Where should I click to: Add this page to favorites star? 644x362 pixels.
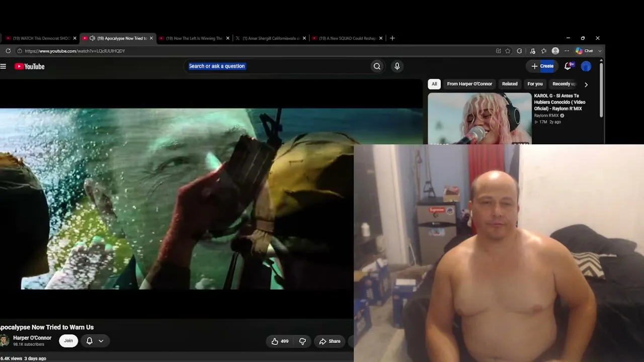(508, 51)
